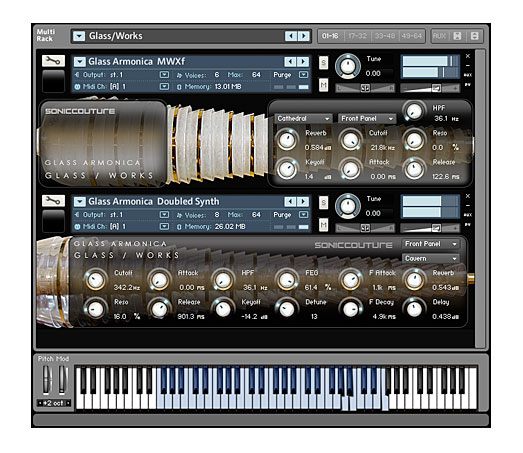Click the Mod wheel beside the keyboard

coord(62,379)
